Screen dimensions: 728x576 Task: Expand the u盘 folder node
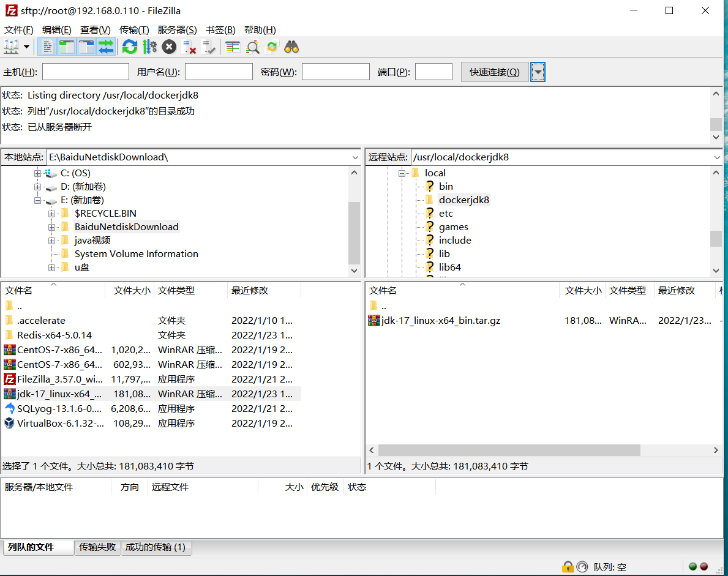[51, 267]
